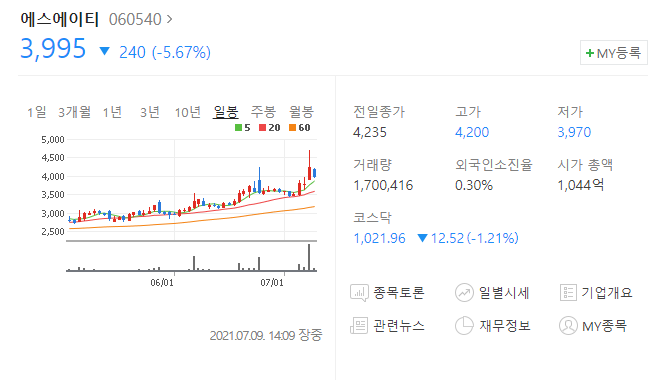Click the 2,500 price axis label
Image resolution: width=662 pixels, height=380 pixels.
point(53,232)
